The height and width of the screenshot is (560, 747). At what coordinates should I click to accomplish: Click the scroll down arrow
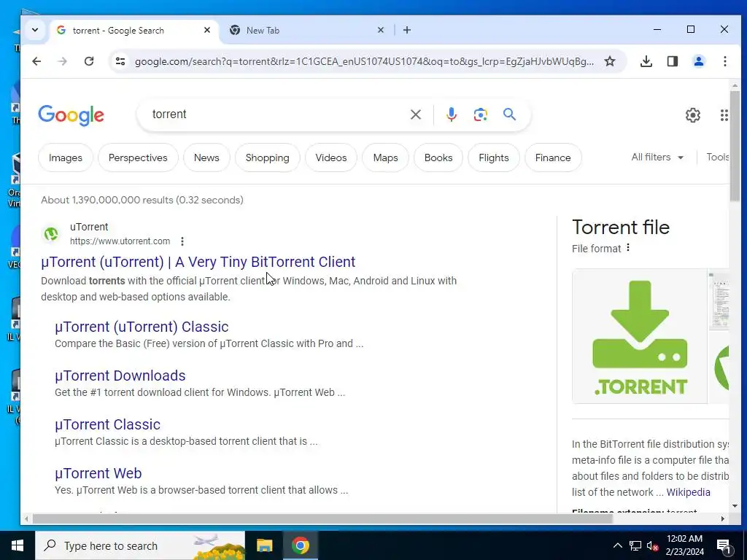735,506
